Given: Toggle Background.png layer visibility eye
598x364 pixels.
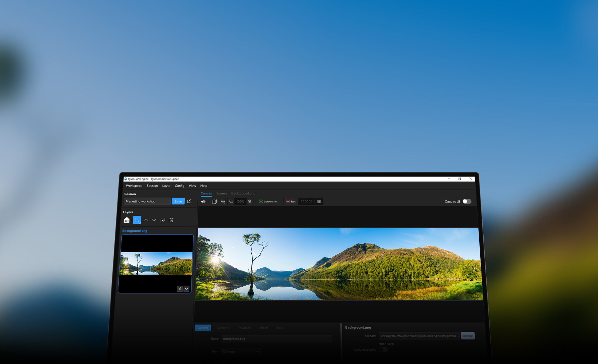Looking at the screenshot, I should coord(186,289).
